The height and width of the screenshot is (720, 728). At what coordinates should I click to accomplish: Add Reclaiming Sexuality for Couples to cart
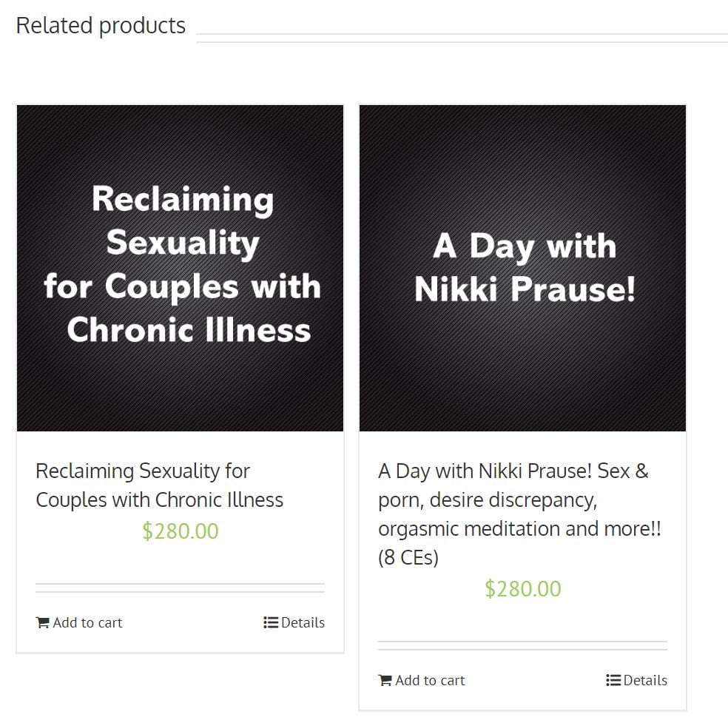87,623
